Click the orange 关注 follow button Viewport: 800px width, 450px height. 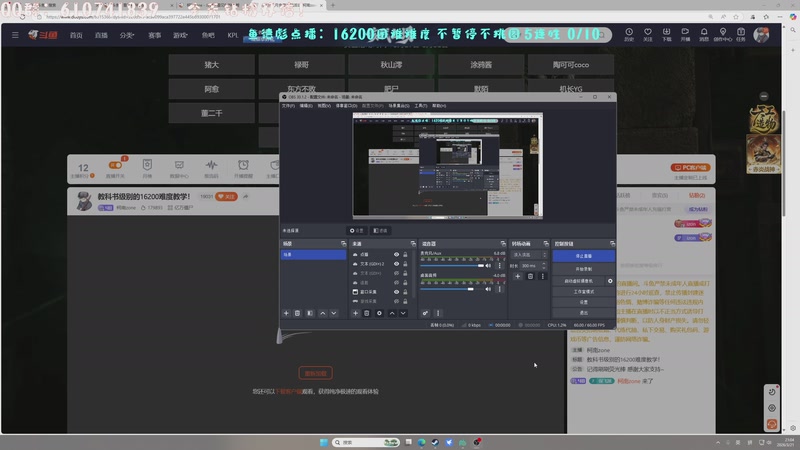point(227,196)
